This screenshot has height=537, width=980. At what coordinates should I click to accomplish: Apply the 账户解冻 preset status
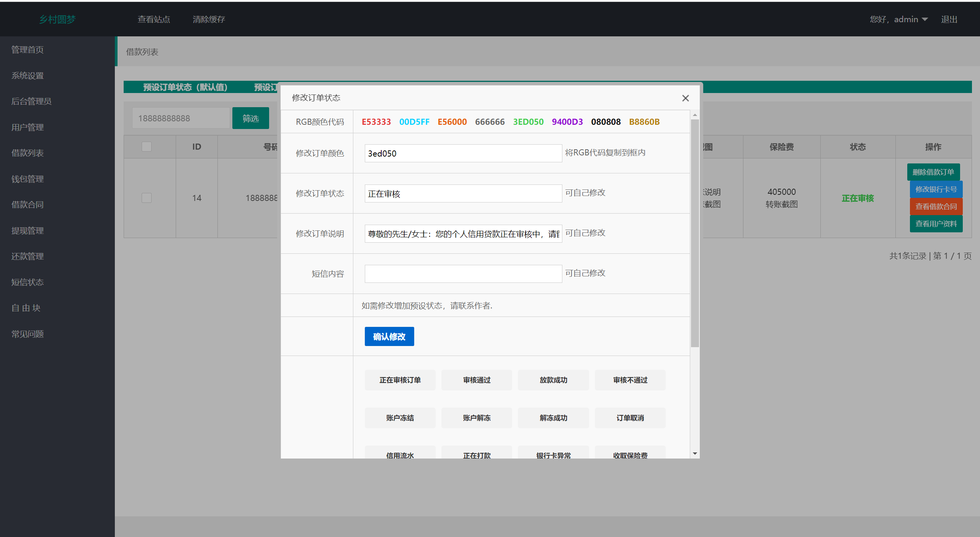coord(477,418)
